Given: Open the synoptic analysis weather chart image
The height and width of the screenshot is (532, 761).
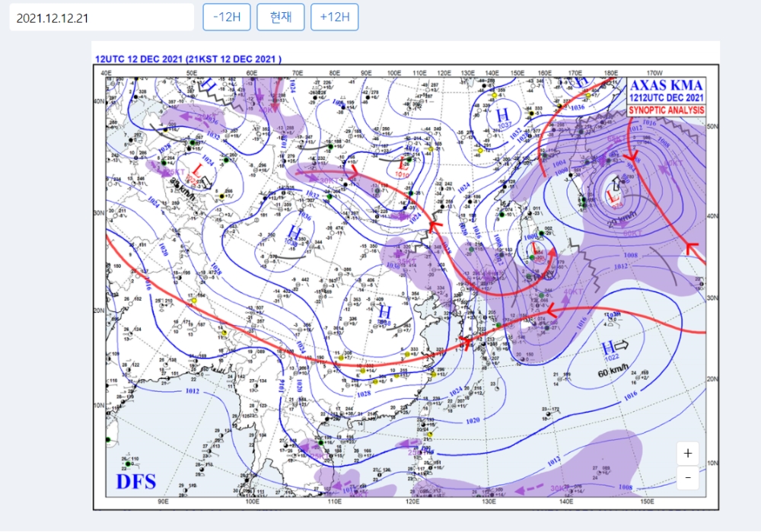Looking at the screenshot, I should click(406, 276).
